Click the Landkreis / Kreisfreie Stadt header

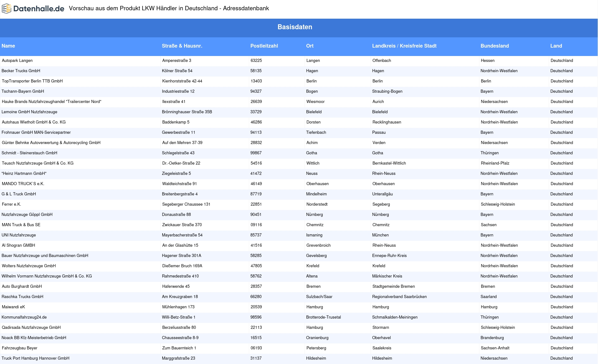404,46
